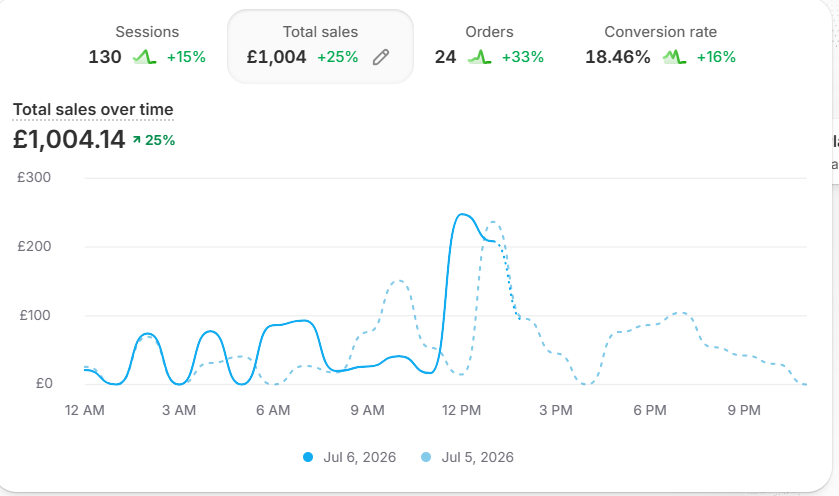839x496 pixels.
Task: Click the 18.46% conversion rate value
Action: click(618, 57)
